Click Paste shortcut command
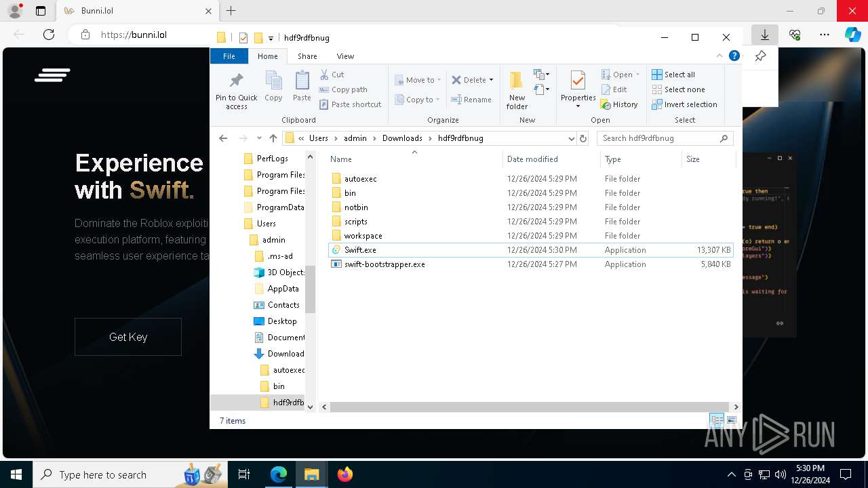 [x=351, y=104]
